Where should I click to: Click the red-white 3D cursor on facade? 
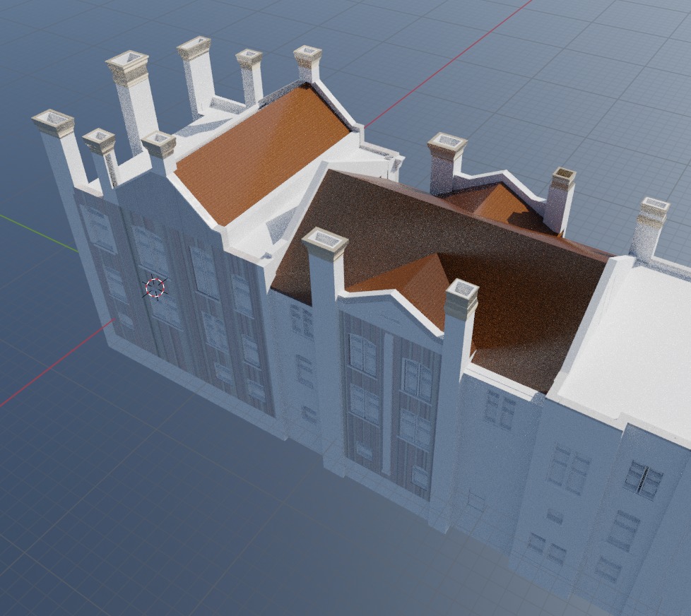click(x=155, y=288)
